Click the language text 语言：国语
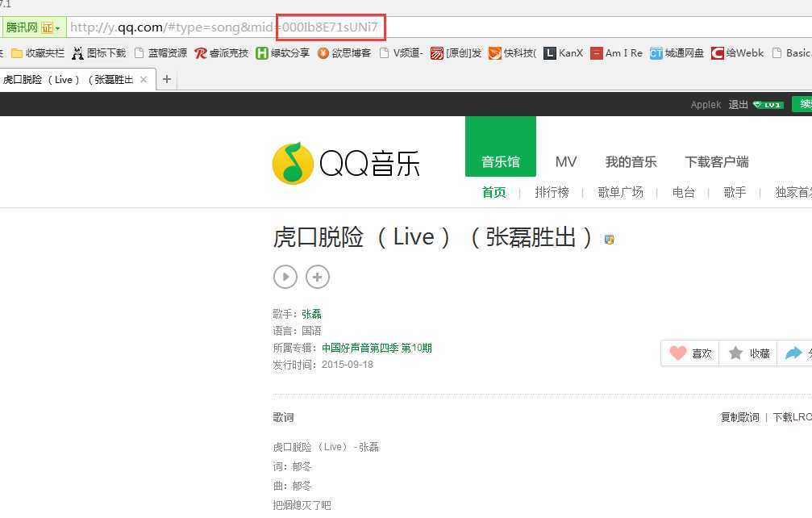The width and height of the screenshot is (812, 518). point(298,331)
